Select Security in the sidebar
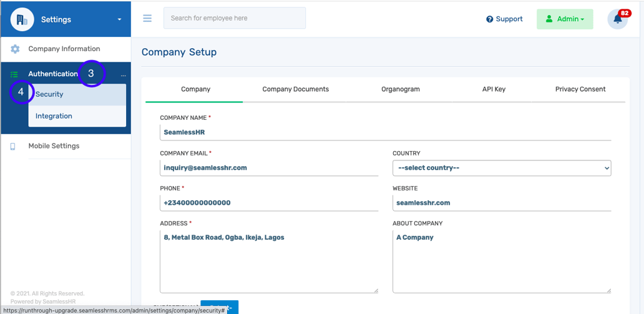The width and height of the screenshot is (644, 314). 50,94
